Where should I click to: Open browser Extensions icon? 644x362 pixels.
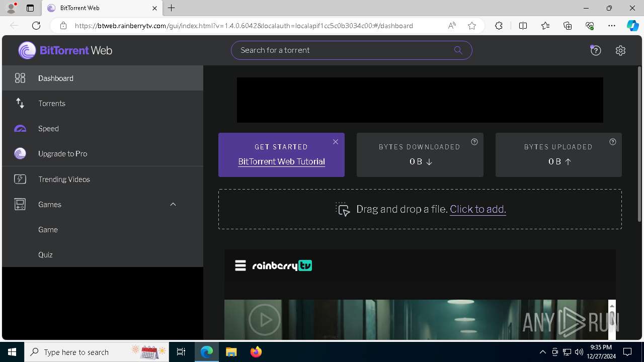pyautogui.click(x=499, y=26)
